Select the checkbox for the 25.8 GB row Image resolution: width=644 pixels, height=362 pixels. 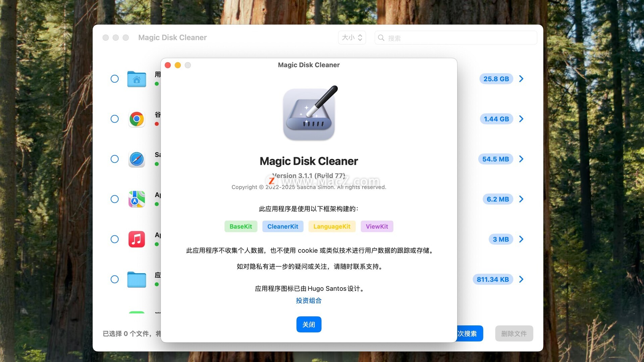pyautogui.click(x=115, y=79)
